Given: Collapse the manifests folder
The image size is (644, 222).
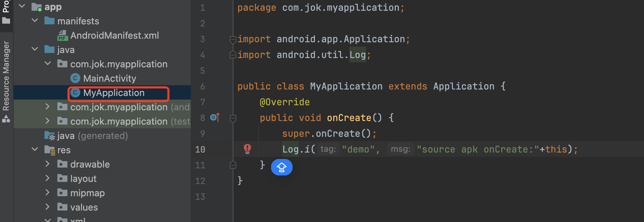Looking at the screenshot, I should click(x=35, y=21).
